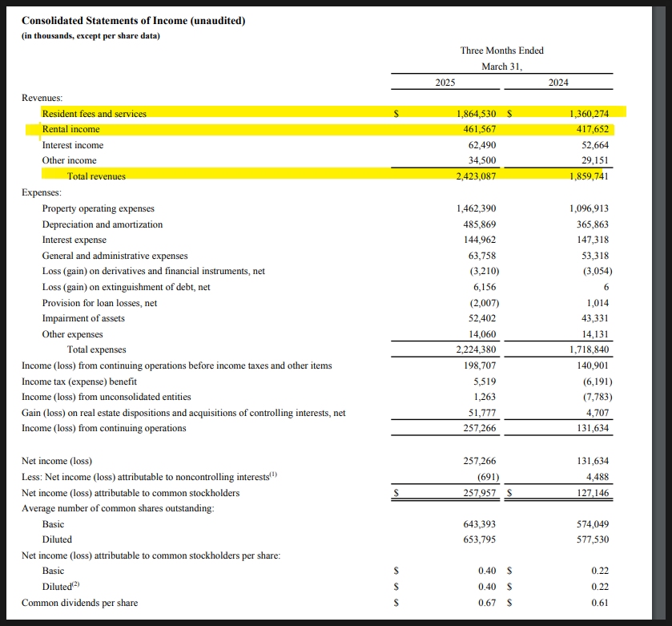The height and width of the screenshot is (626, 672).
Task: Click the common stockholders net income 127,146
Action: [593, 493]
